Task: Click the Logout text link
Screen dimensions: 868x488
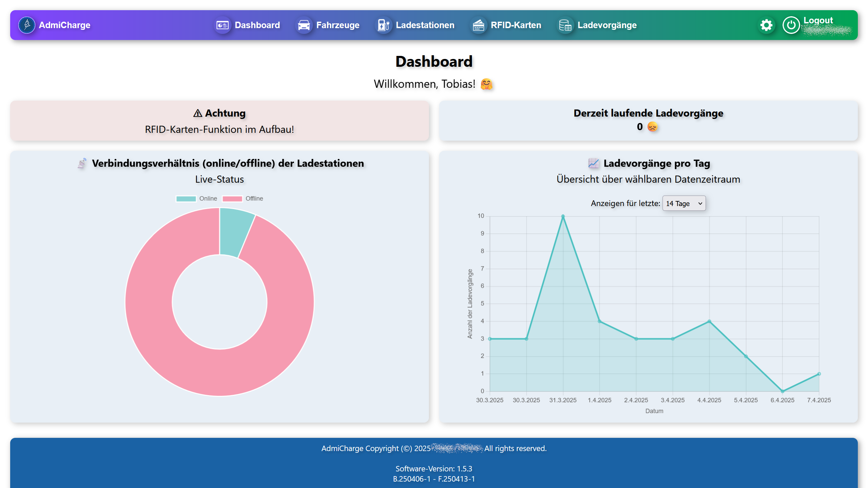Action: coord(818,20)
